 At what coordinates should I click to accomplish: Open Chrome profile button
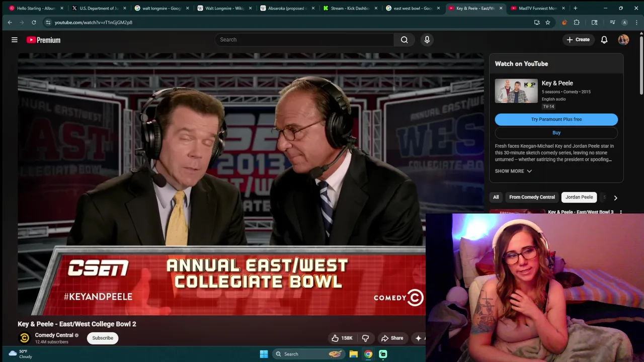tap(624, 22)
